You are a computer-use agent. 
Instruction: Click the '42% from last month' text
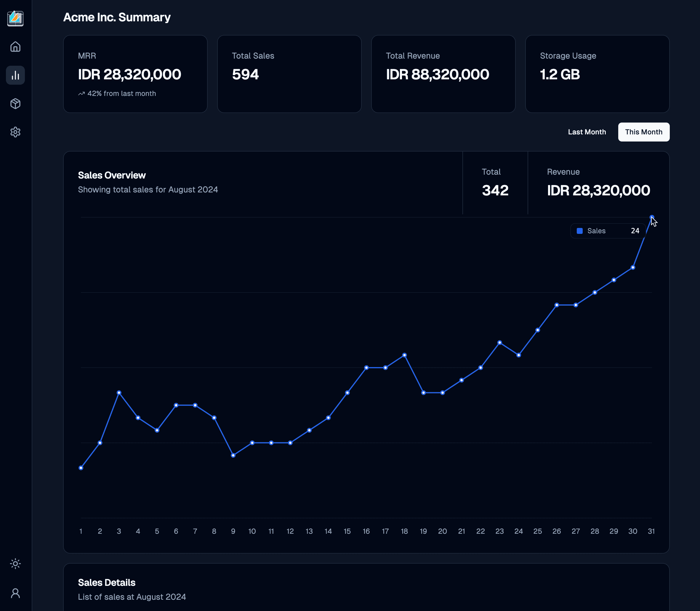tap(122, 94)
